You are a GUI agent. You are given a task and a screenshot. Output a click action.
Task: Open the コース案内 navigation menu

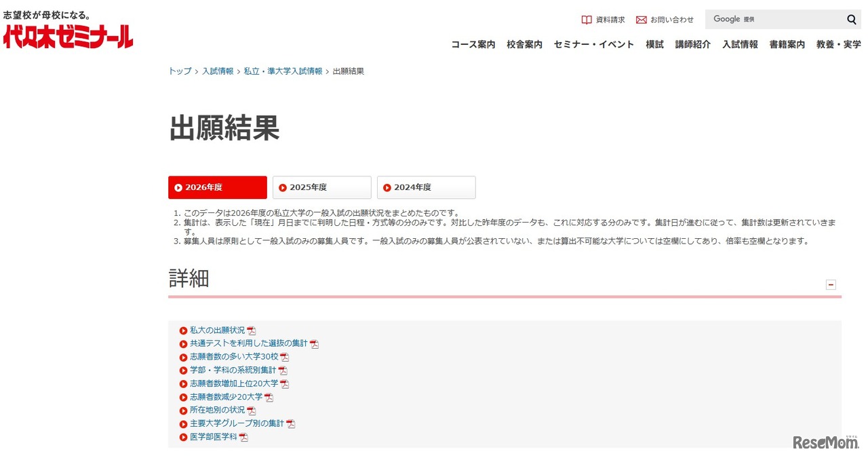tap(473, 45)
